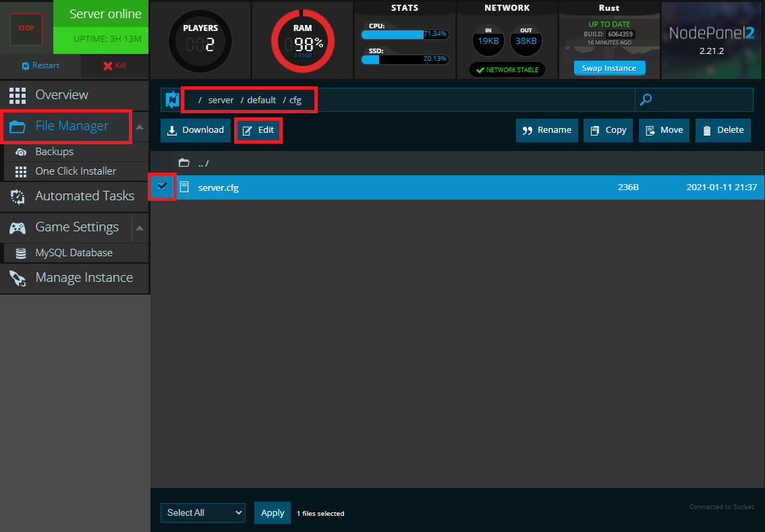Click the magnifier search icon
Viewport: 765px width, 532px height.
[x=646, y=100]
